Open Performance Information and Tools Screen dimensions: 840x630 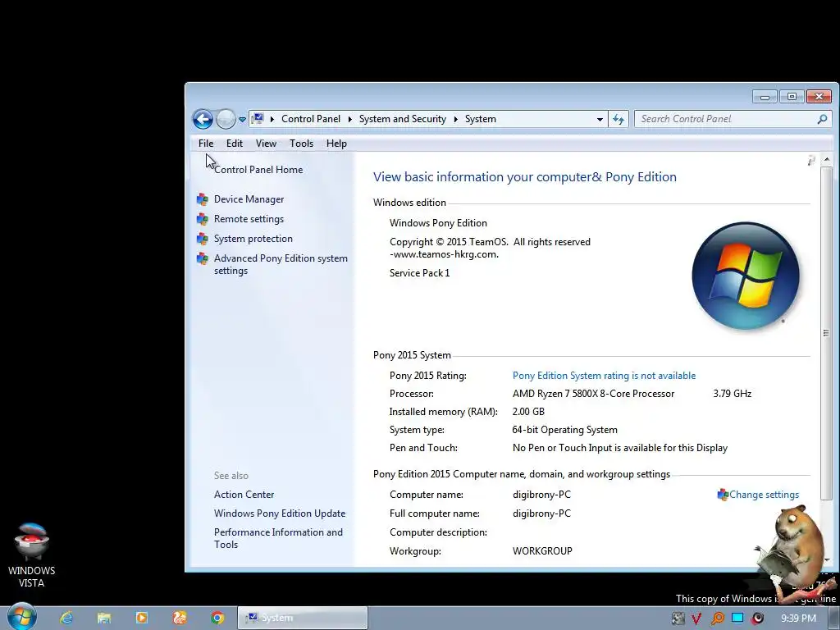278,538
